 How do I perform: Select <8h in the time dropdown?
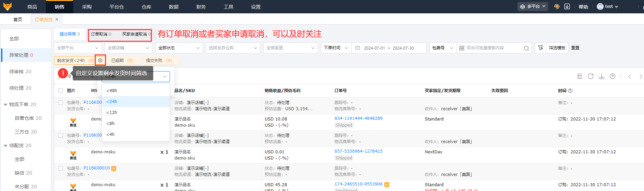pos(136,124)
